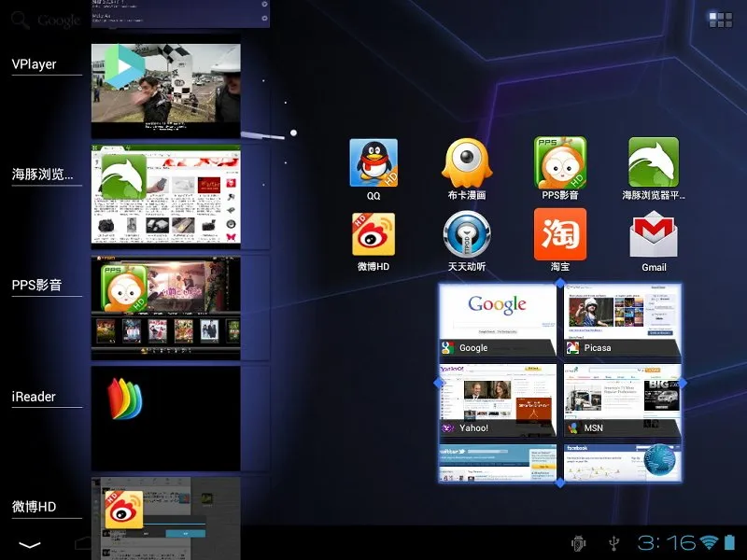Open the Picasa bookmark in widget
The height and width of the screenshot is (560, 747).
pyautogui.click(x=622, y=320)
